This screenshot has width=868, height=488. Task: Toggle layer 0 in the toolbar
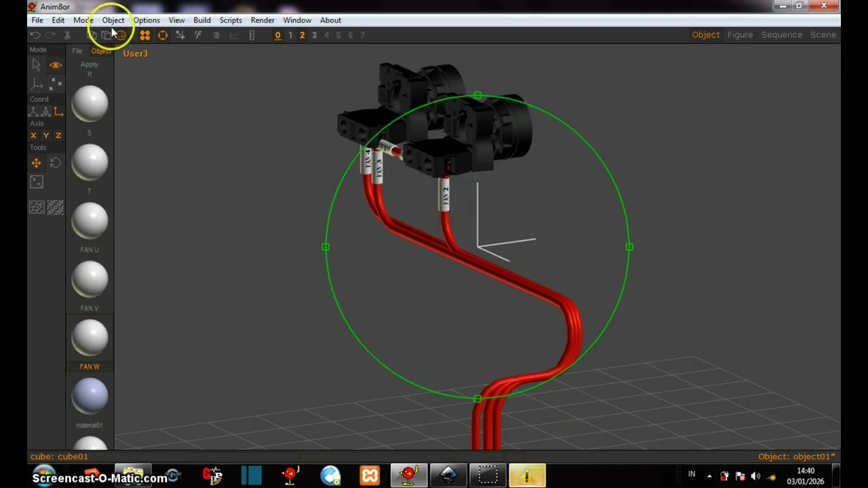click(278, 35)
